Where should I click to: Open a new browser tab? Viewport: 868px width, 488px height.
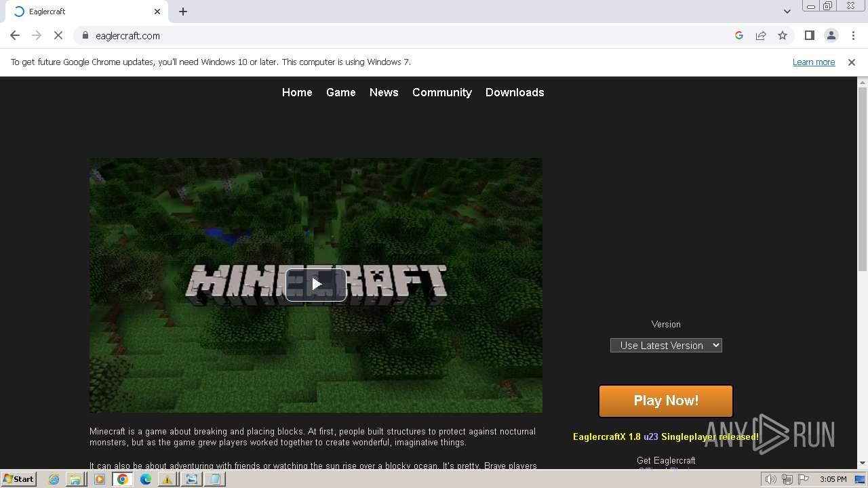[183, 12]
